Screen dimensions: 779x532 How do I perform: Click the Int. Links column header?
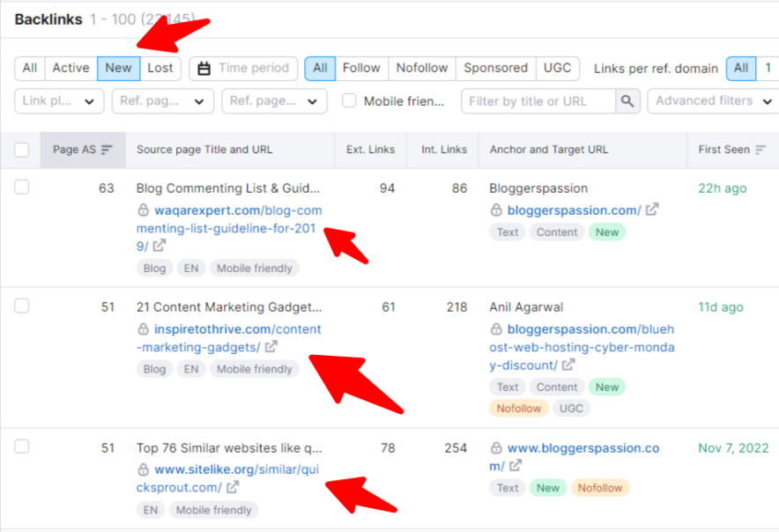[x=444, y=150]
